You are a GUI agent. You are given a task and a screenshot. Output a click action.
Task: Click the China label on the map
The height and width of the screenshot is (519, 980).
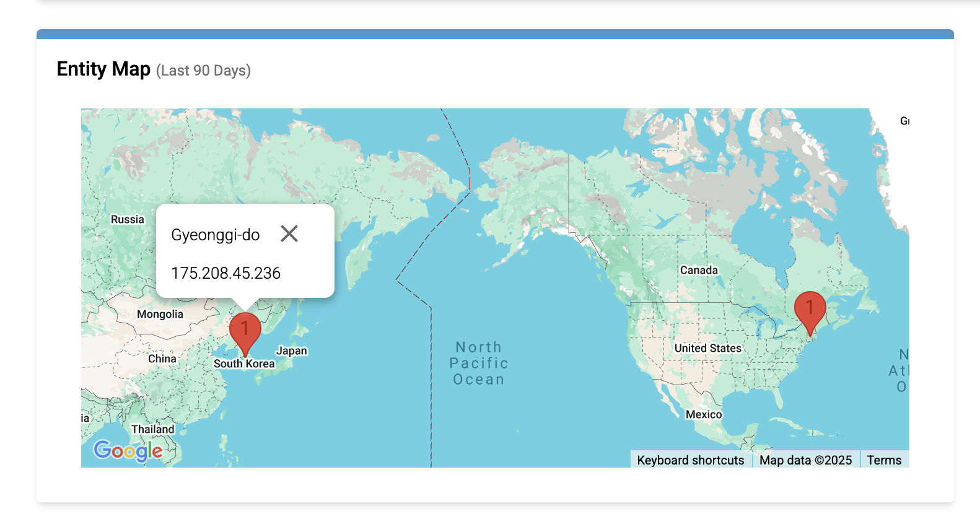click(x=162, y=359)
